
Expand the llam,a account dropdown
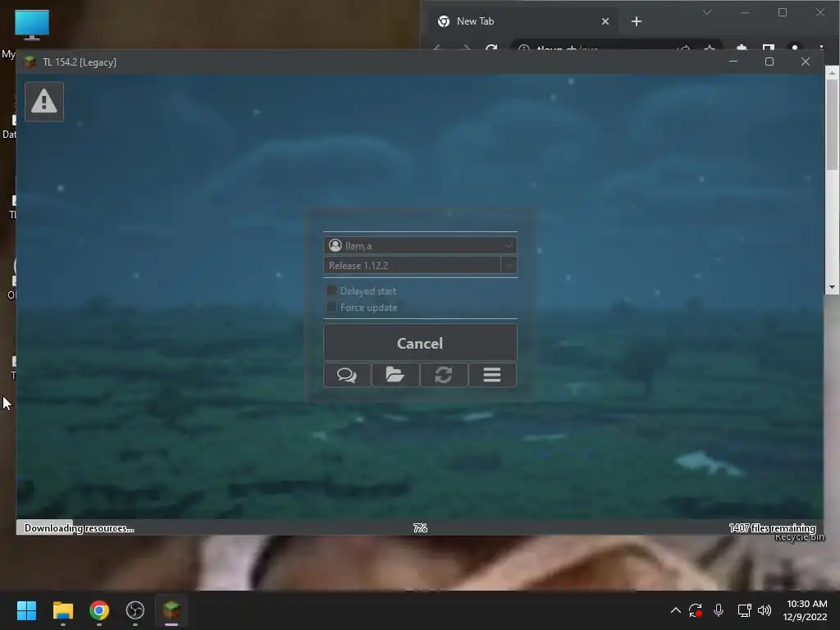tap(509, 246)
